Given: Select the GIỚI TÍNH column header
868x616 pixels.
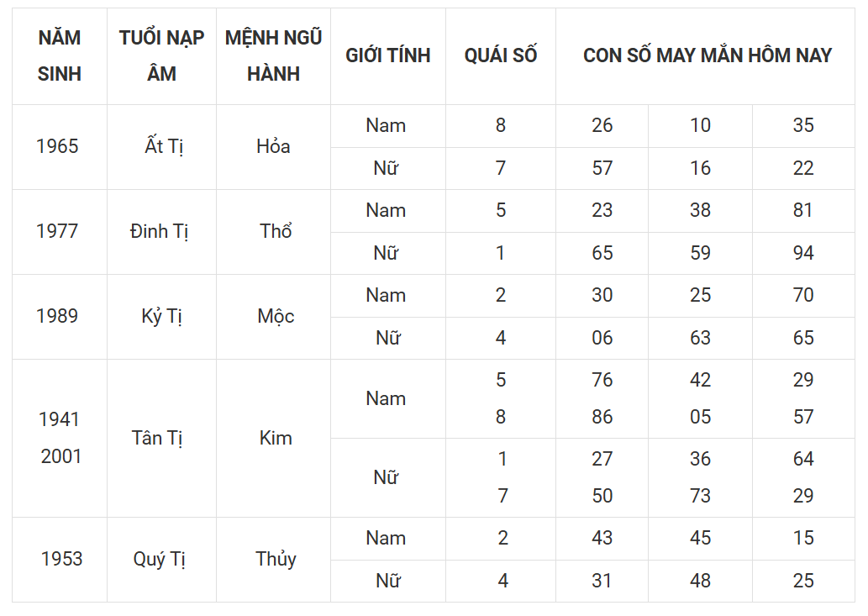Looking at the screenshot, I should click(x=388, y=56).
